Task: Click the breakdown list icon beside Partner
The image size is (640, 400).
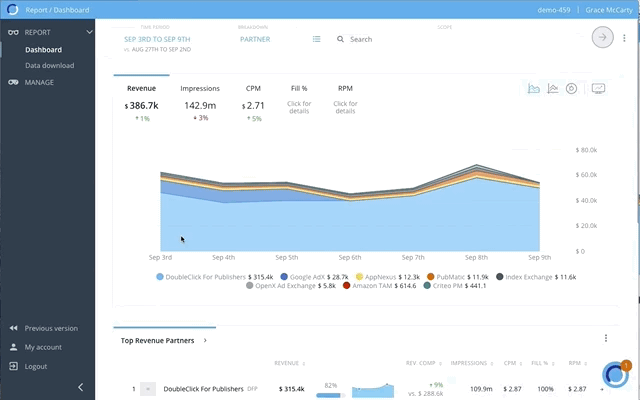Action: pyautogui.click(x=316, y=39)
